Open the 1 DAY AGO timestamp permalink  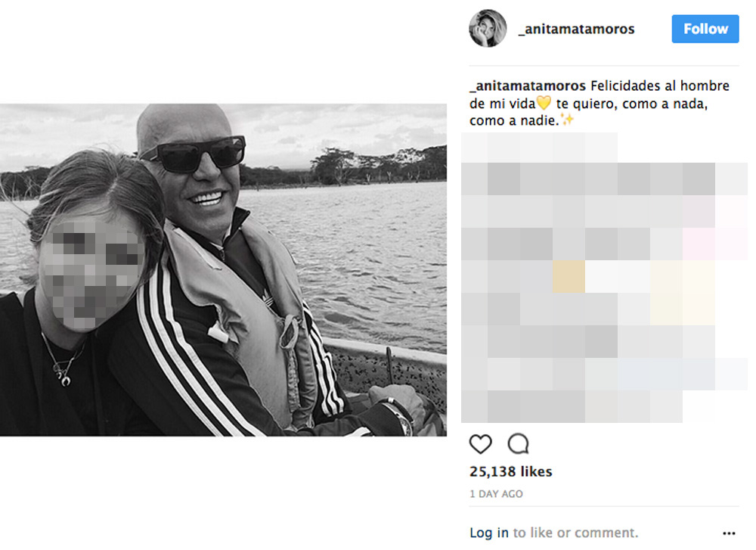[x=496, y=494]
